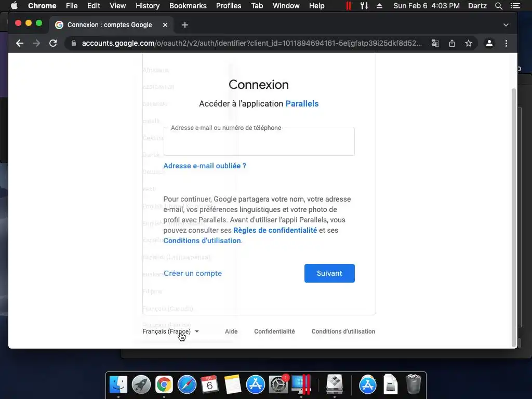Open Calendar in the Dock
532x399 pixels.
coord(210,385)
